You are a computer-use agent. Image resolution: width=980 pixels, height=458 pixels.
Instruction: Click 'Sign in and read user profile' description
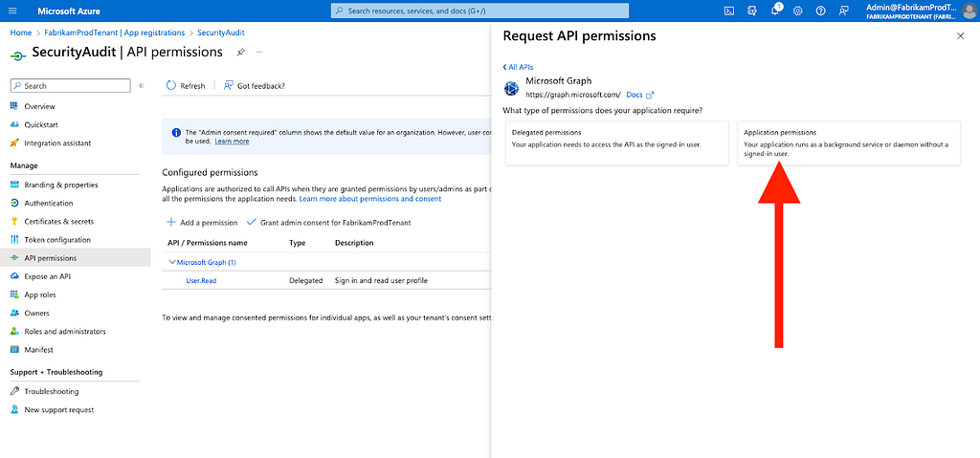click(381, 280)
